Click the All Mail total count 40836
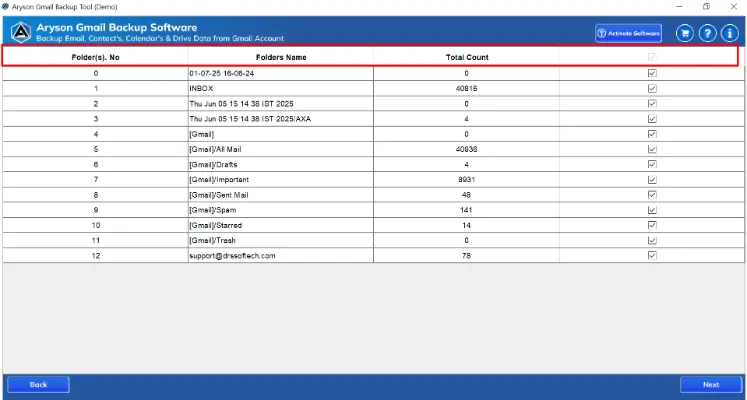 (x=466, y=149)
